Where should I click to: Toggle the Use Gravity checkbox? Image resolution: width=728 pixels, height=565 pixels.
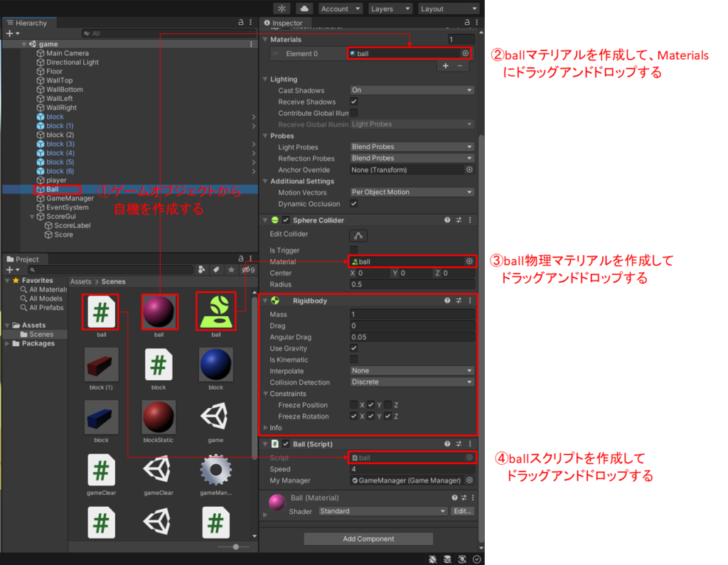tap(354, 348)
